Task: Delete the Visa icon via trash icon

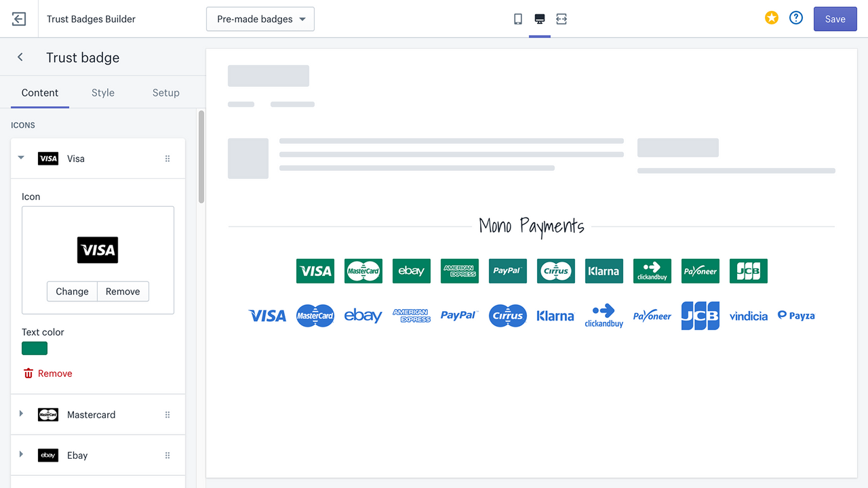Action: [x=47, y=373]
